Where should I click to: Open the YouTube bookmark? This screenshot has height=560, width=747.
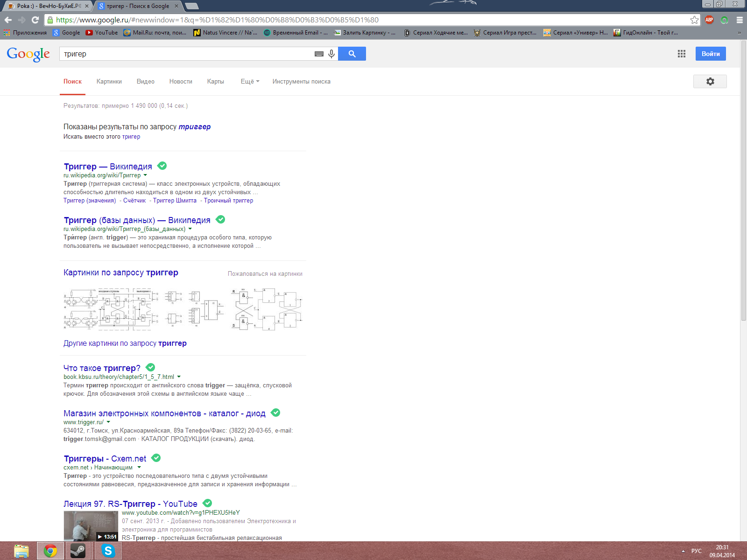(102, 33)
